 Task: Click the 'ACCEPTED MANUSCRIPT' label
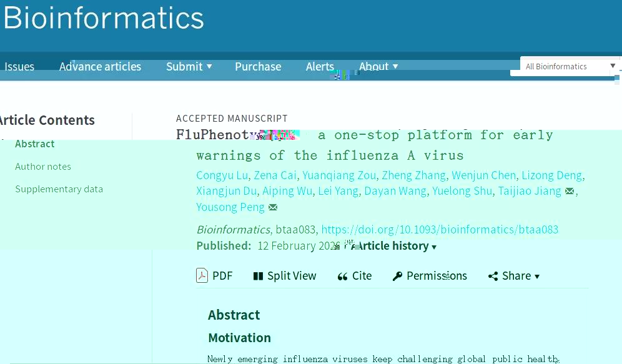[232, 118]
